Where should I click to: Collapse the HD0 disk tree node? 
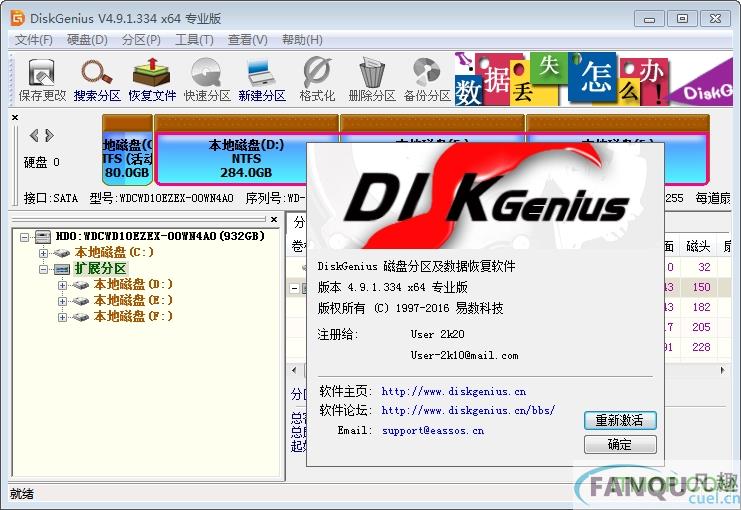24,237
